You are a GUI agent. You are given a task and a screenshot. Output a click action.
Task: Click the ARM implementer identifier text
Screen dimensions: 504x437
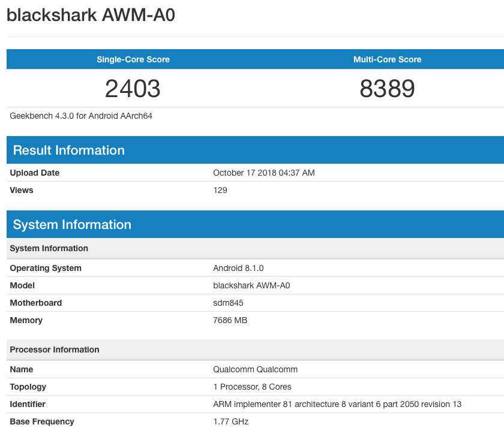click(337, 404)
